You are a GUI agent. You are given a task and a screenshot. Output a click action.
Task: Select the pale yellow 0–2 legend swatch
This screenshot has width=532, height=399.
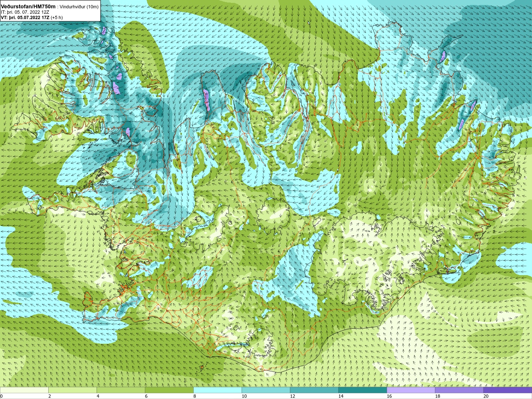pyautogui.click(x=24, y=390)
